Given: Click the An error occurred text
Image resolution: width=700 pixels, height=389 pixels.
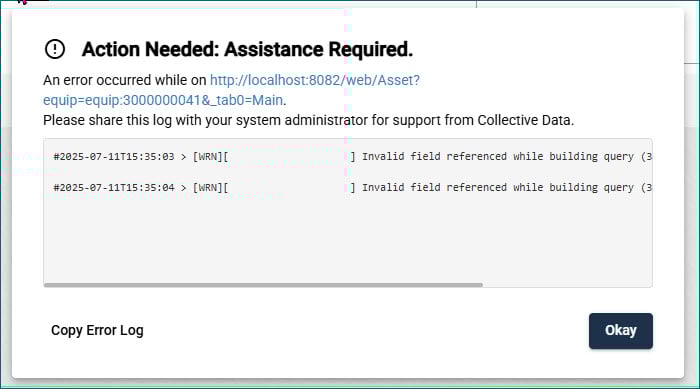Looking at the screenshot, I should pos(125,80).
